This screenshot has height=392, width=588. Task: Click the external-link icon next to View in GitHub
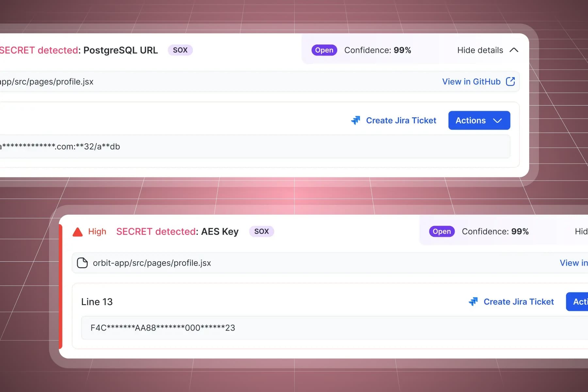click(510, 81)
